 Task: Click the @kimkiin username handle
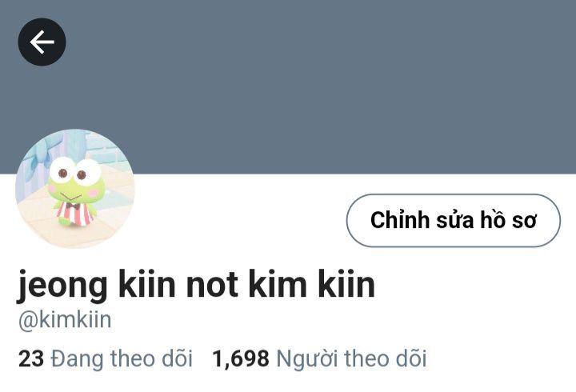coord(65,320)
